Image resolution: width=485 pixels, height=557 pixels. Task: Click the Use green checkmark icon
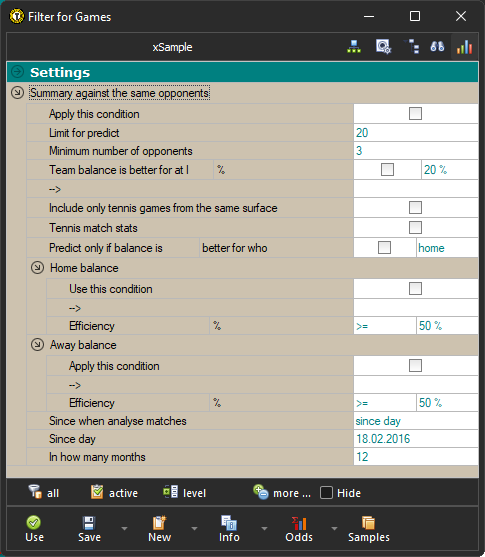click(34, 523)
